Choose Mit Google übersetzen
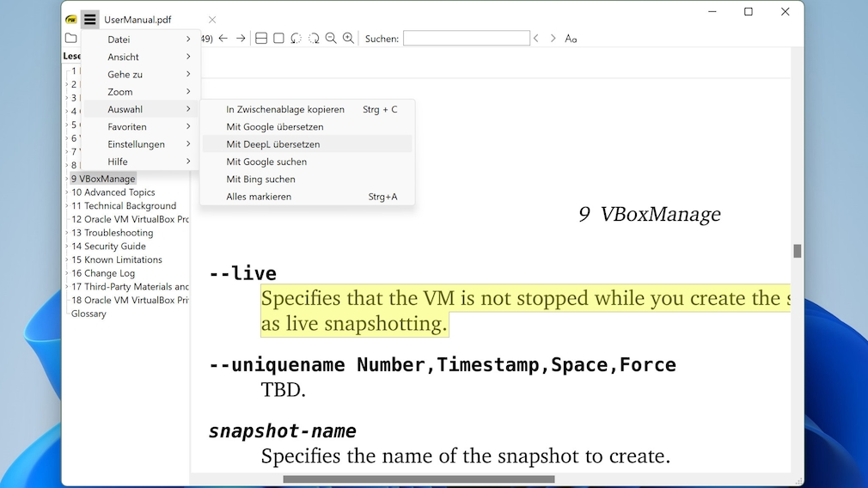The height and width of the screenshot is (488, 868). click(307, 126)
